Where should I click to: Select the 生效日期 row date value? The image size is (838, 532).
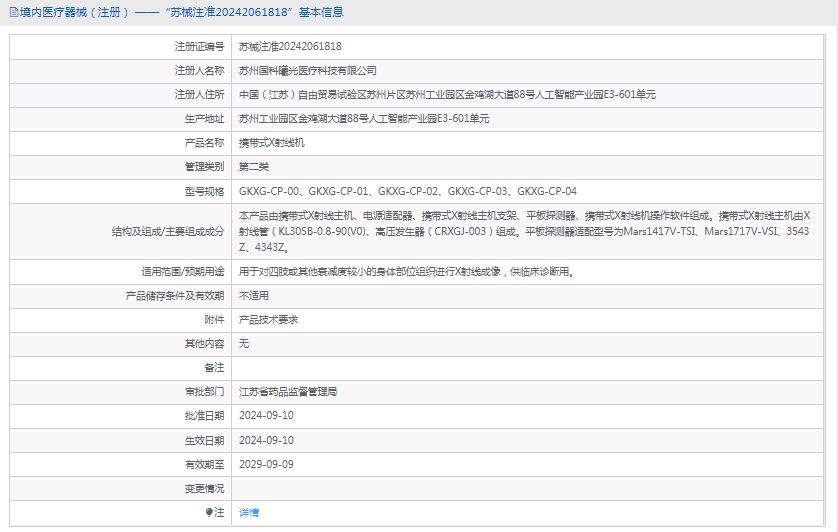pyautogui.click(x=266, y=440)
